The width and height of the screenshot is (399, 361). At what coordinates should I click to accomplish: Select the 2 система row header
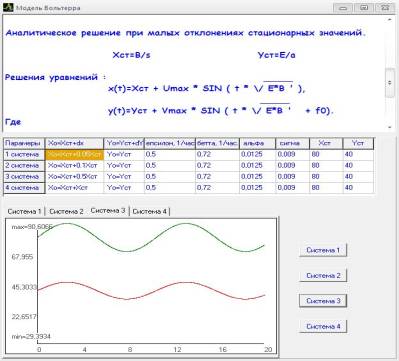(x=24, y=165)
